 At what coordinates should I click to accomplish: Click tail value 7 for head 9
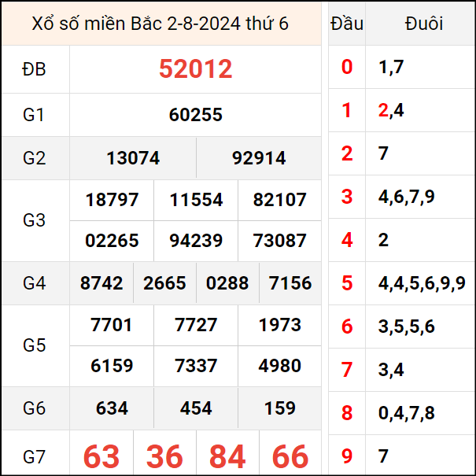point(383,456)
